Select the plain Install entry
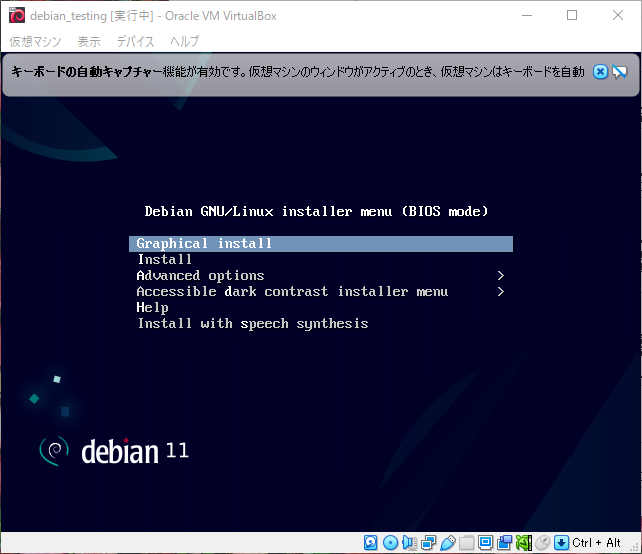The width and height of the screenshot is (642, 554). (x=165, y=259)
